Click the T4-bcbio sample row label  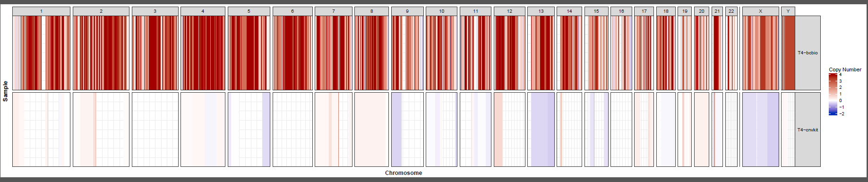pyautogui.click(x=808, y=53)
